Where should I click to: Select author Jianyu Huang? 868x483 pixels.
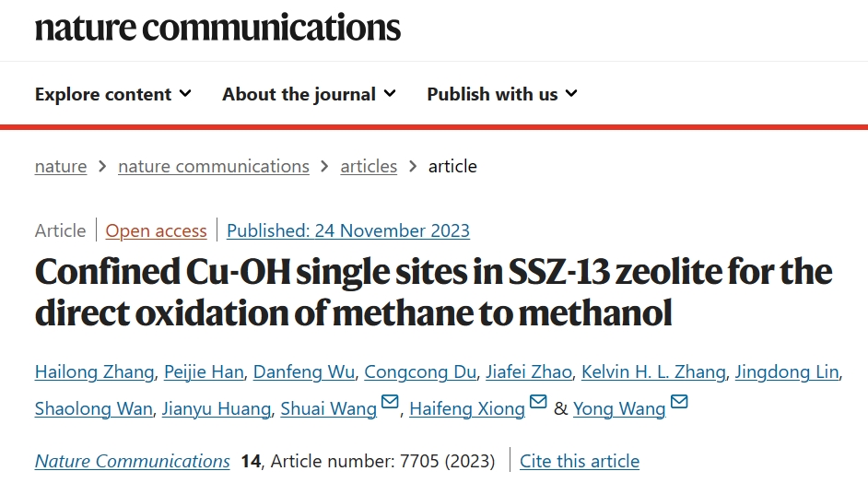click(x=217, y=408)
